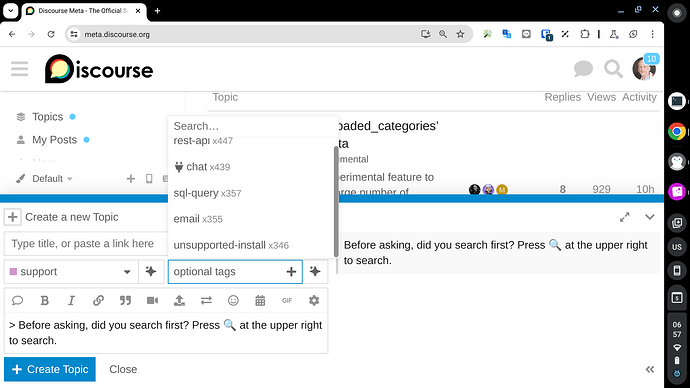Click the composer text body area
Screen dimensions: 690x388
coord(166,333)
